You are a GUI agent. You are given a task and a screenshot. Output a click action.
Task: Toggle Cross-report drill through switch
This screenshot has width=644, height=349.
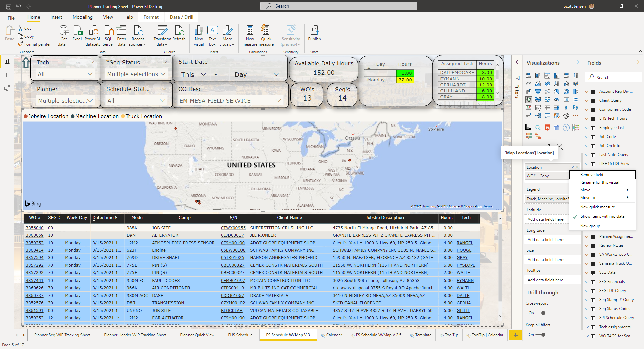pos(540,313)
